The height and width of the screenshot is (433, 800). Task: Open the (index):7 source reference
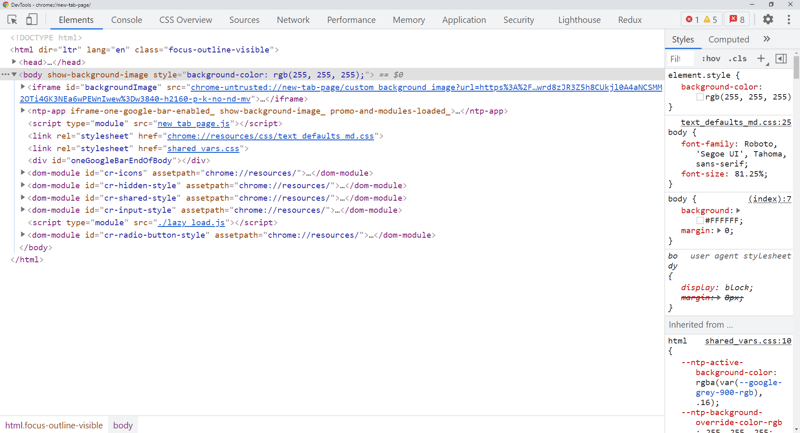point(769,199)
